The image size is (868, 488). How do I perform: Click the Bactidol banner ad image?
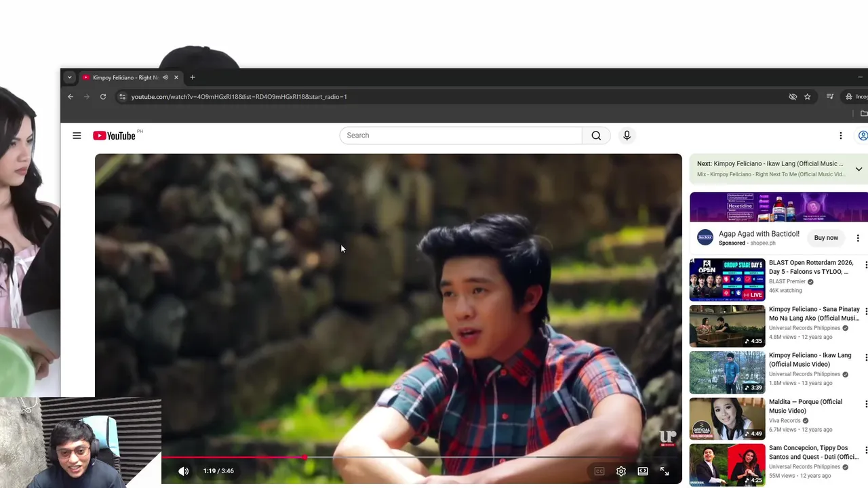point(778,207)
